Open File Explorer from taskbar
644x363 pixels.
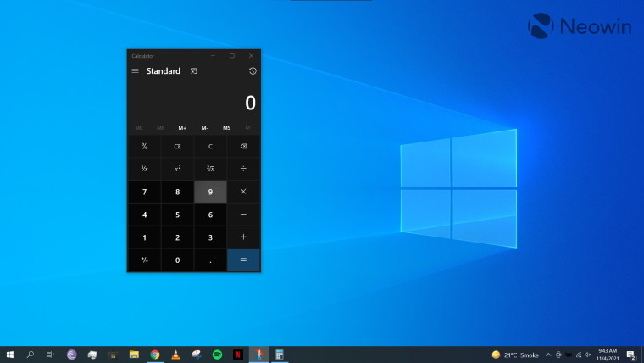tap(134, 355)
